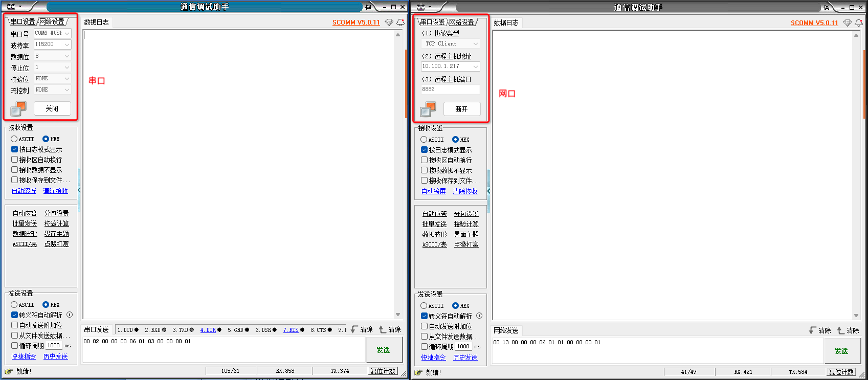868x380 pixels.
Task: Enable 循环周期 checkbox in the right window
Action: coord(425,346)
